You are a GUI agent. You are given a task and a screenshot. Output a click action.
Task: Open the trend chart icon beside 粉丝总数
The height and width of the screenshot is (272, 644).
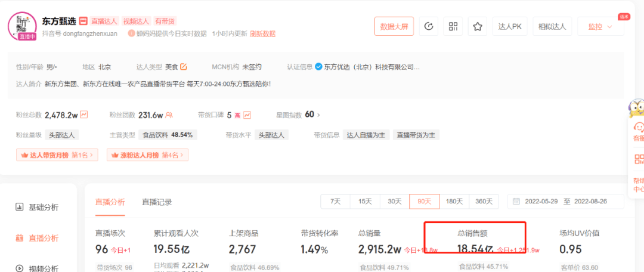pyautogui.click(x=84, y=115)
